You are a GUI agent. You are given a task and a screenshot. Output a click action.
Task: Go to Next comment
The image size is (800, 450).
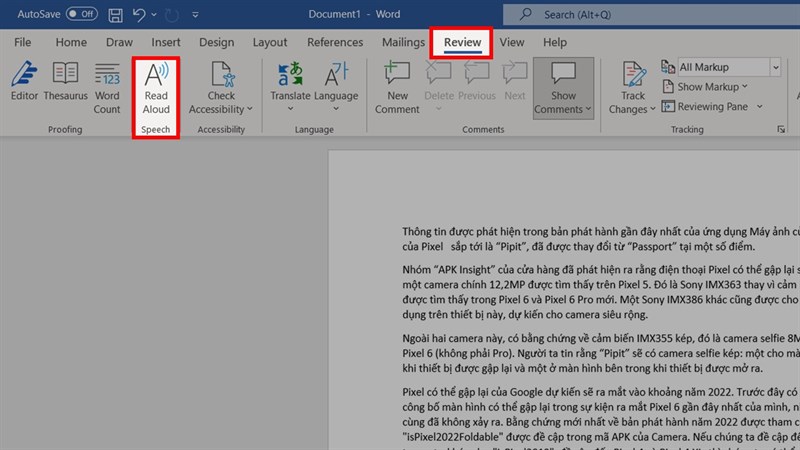pyautogui.click(x=514, y=81)
